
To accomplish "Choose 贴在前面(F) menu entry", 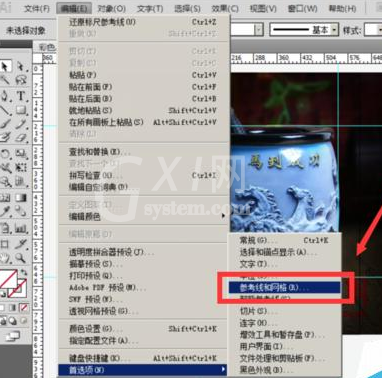I will pyautogui.click(x=144, y=87).
